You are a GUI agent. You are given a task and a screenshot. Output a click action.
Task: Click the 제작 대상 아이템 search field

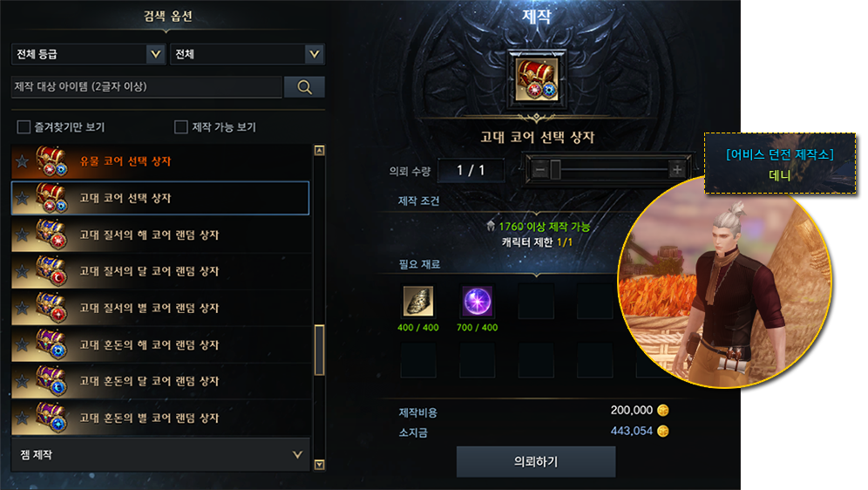tap(146, 87)
